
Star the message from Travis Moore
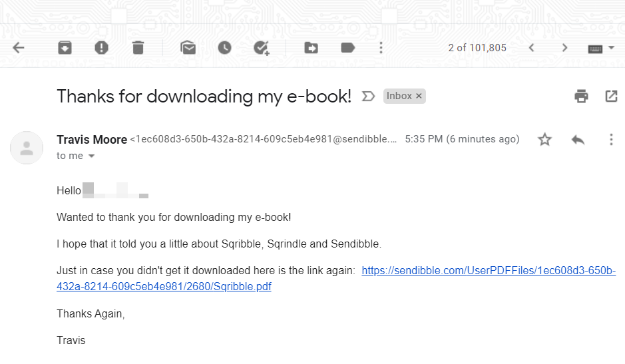(x=545, y=140)
